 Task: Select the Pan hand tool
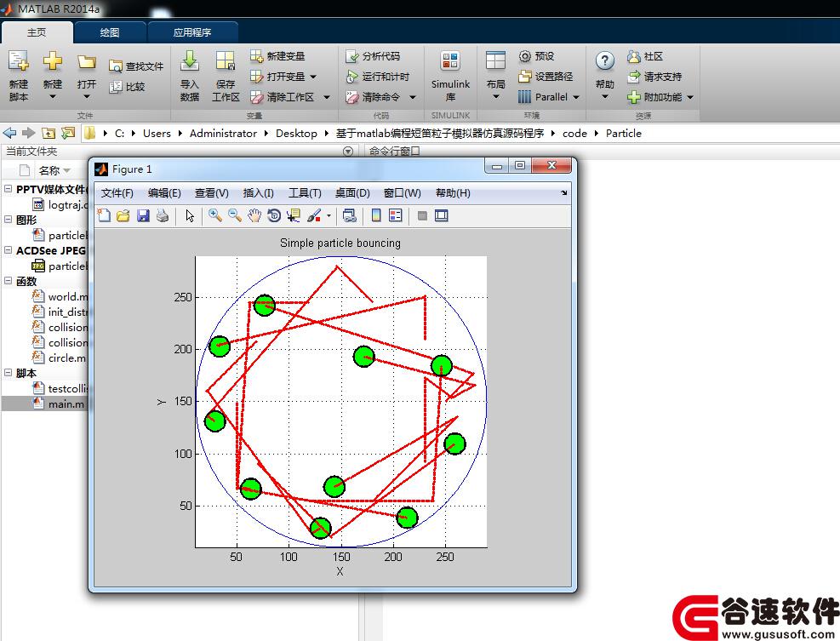[254, 215]
